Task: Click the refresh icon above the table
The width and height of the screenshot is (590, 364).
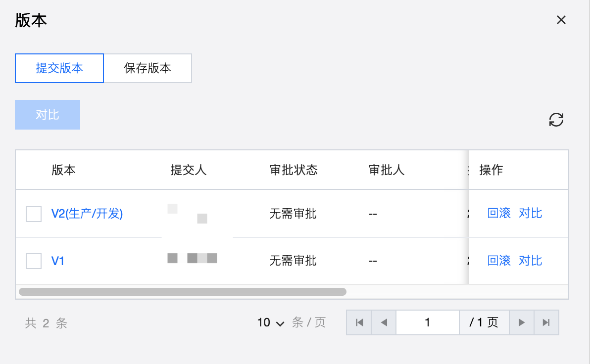Action: tap(556, 120)
